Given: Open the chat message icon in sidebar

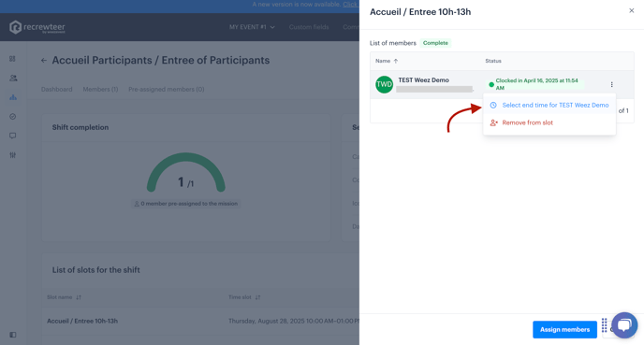Looking at the screenshot, I should (x=13, y=136).
